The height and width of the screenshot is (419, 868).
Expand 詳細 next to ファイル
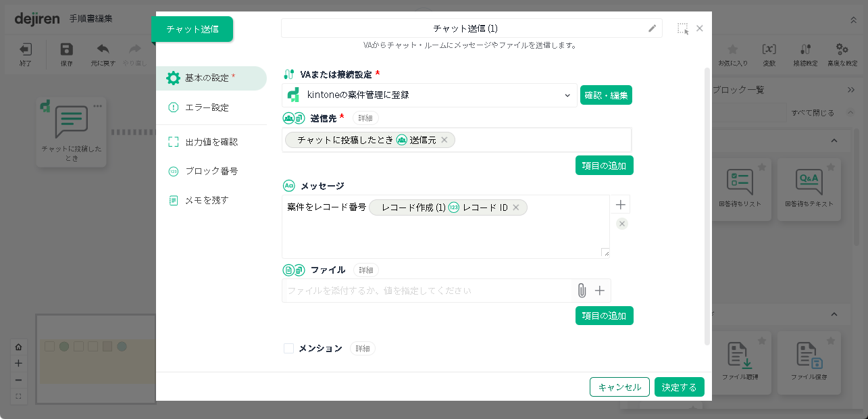pos(365,270)
